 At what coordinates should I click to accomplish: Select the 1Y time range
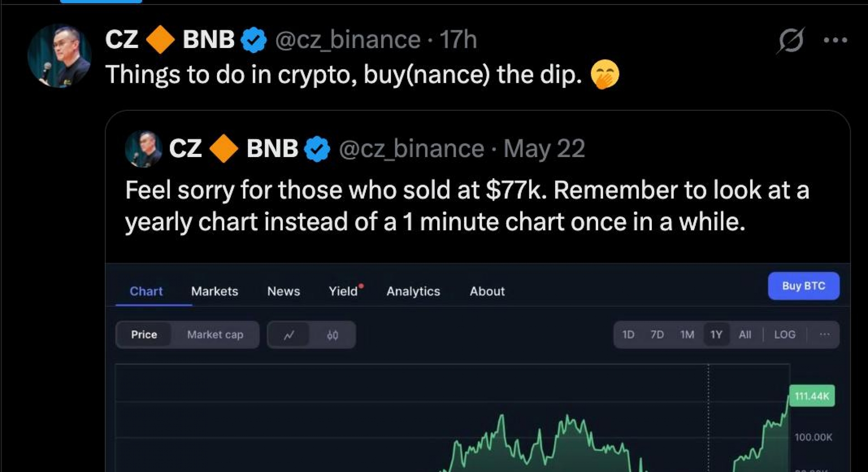[716, 335]
